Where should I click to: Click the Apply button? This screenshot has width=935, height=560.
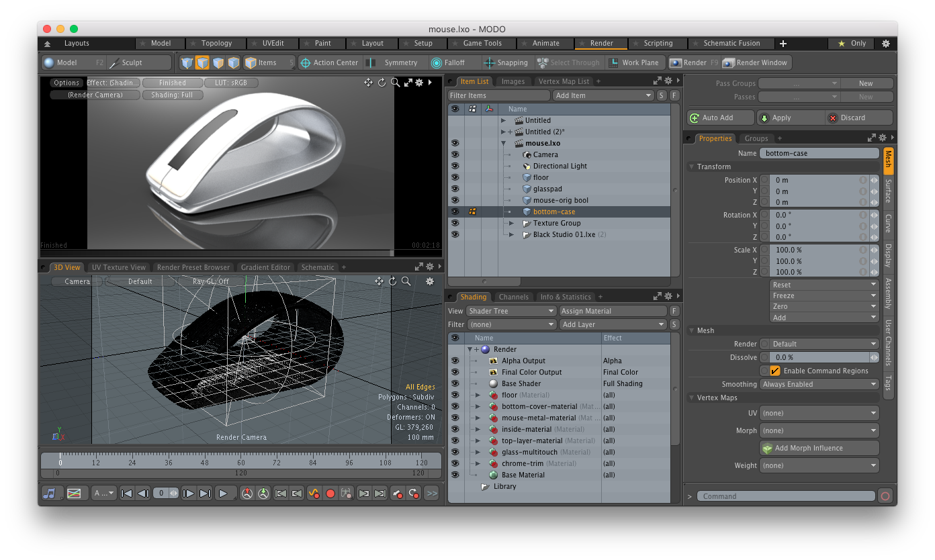click(x=790, y=118)
